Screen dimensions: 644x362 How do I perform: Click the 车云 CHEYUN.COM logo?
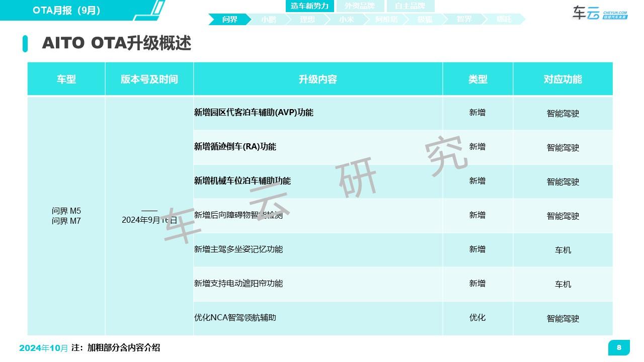(x=600, y=13)
